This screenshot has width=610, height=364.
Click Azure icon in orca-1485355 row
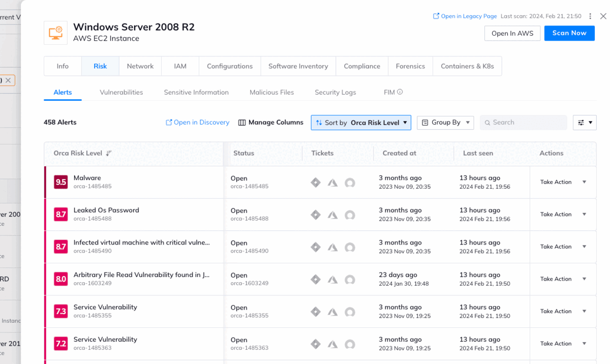point(332,312)
